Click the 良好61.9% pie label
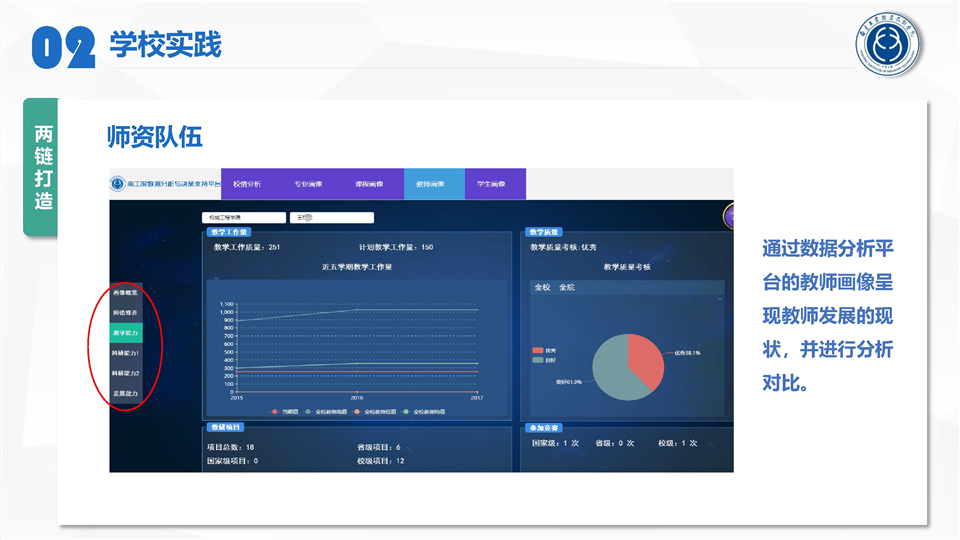This screenshot has width=960, height=540. tap(569, 382)
